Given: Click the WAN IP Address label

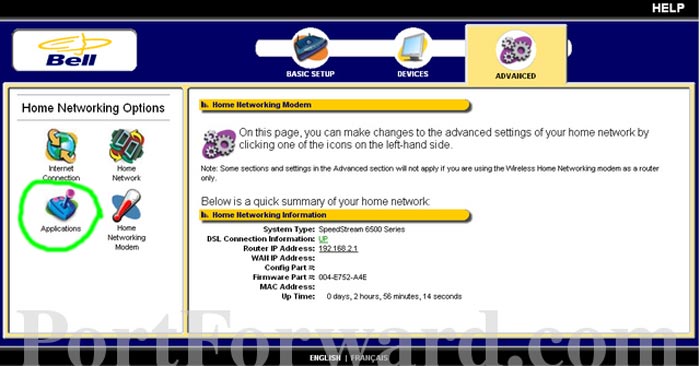Looking at the screenshot, I should 283,258.
